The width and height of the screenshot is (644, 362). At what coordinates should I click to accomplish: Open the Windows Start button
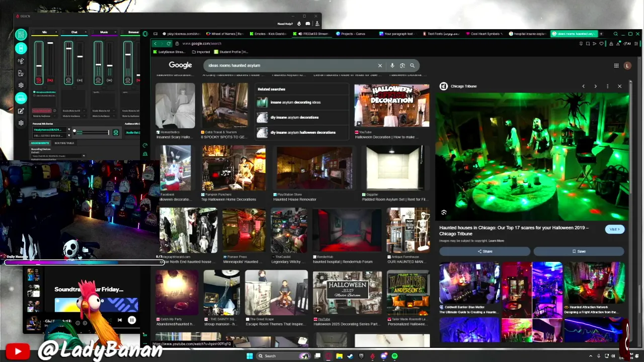pos(249,356)
